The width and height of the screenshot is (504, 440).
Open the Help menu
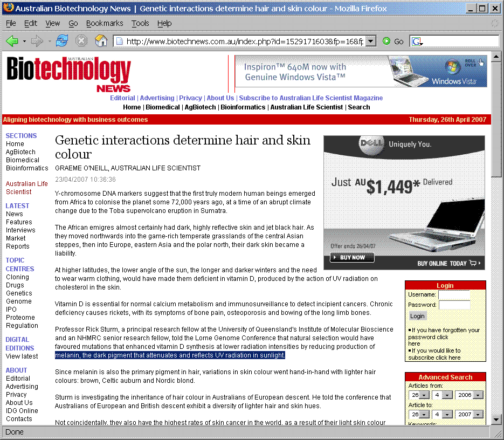point(164,23)
